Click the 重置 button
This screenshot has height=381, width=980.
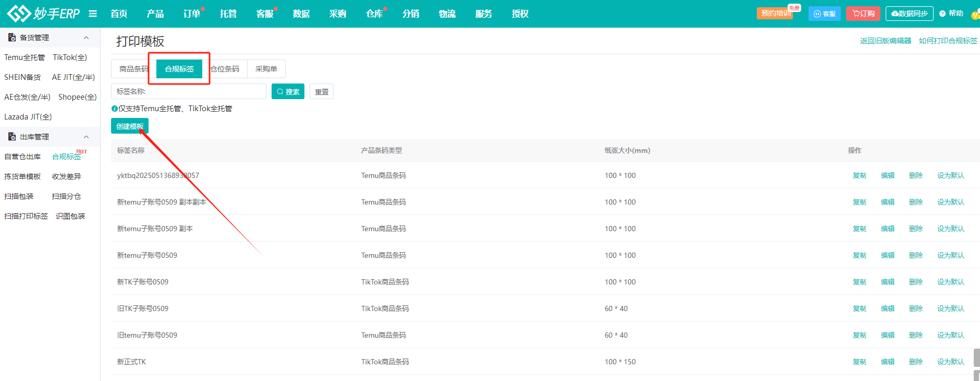coord(322,91)
